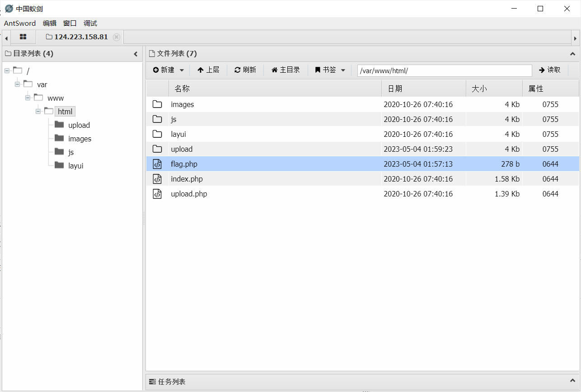Click the upload folder date 2023-05-04 01:59:23
The image size is (581, 392).
click(418, 149)
